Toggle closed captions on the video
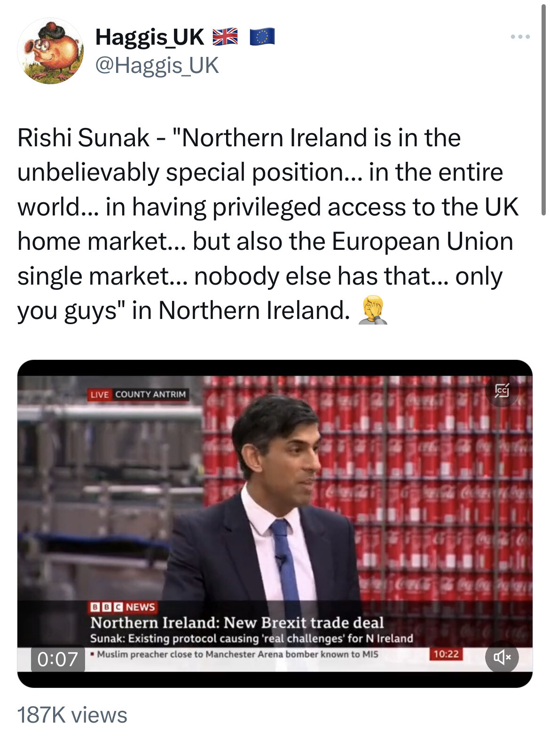The height and width of the screenshot is (756, 550). coord(502,390)
